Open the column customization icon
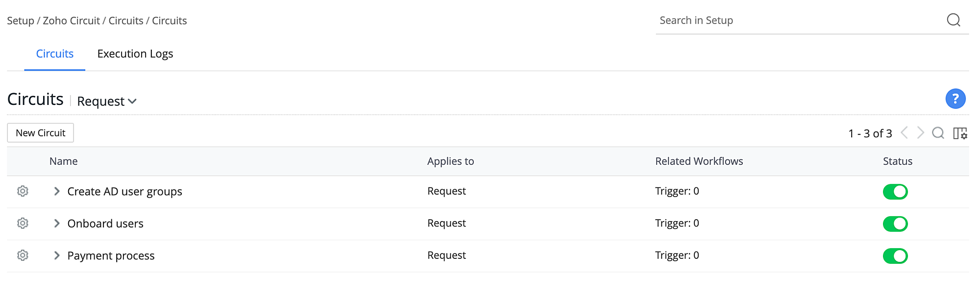 (x=961, y=133)
